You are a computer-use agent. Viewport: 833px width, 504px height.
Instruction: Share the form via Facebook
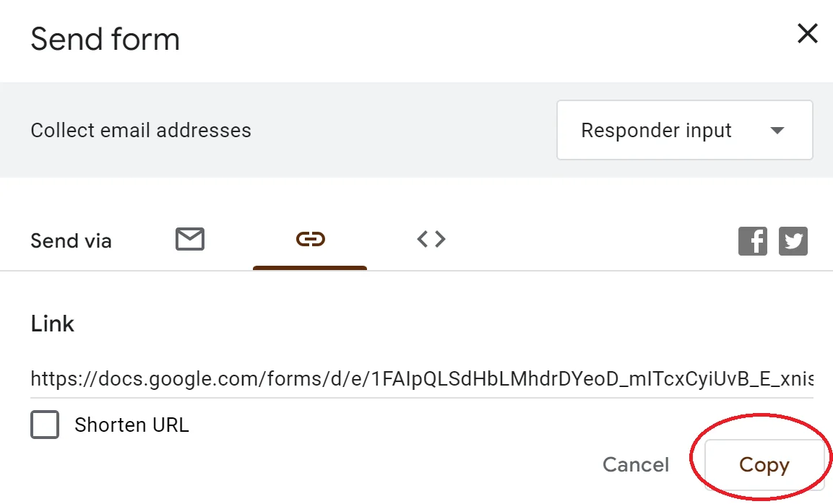[x=753, y=240]
